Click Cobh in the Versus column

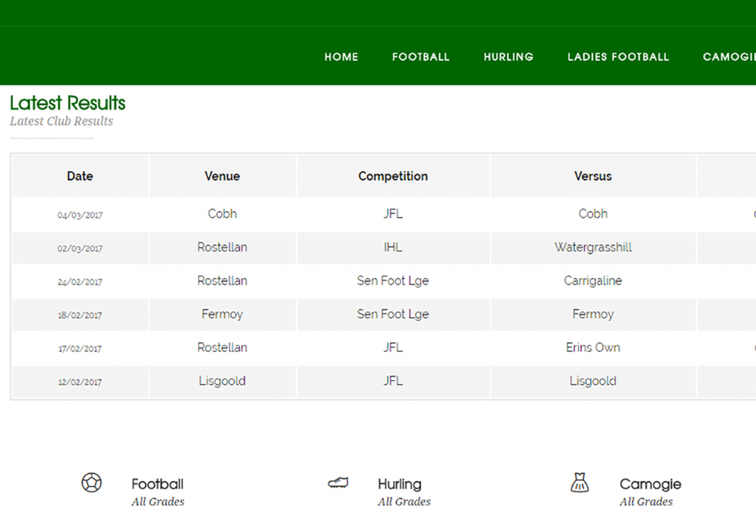[593, 214]
